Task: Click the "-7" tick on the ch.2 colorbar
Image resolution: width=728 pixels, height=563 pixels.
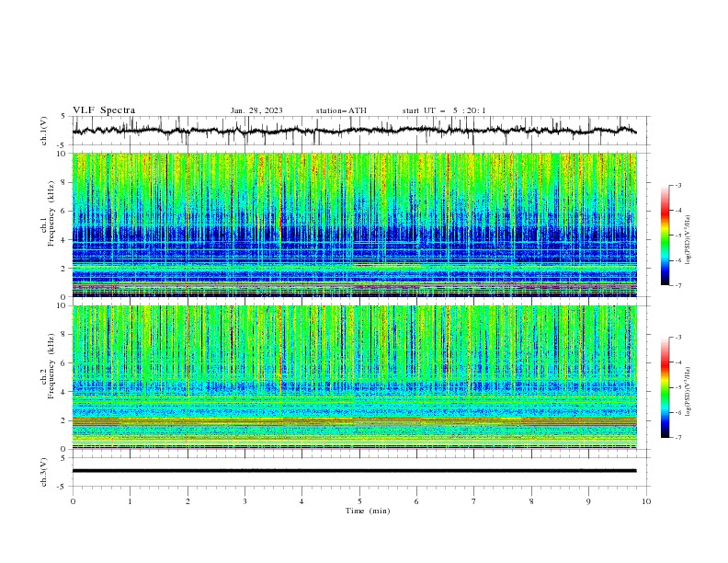Action: point(678,438)
